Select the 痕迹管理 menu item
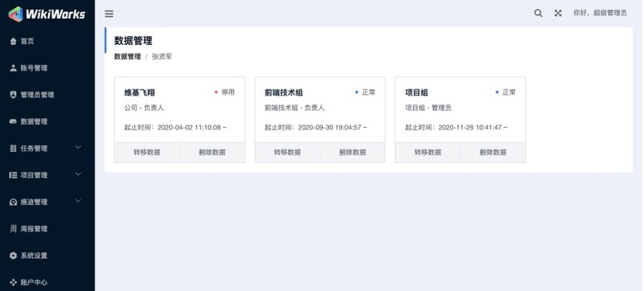Viewport: 644px width, 291px height. (47, 202)
